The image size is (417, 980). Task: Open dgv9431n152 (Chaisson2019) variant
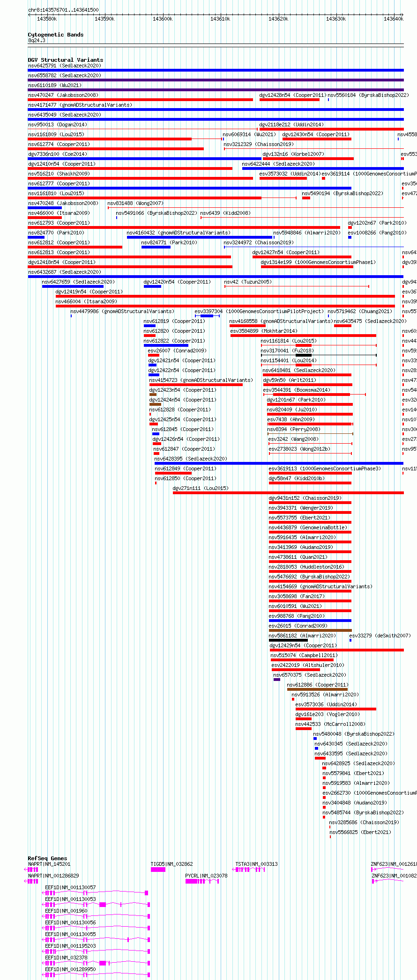pyautogui.click(x=305, y=498)
